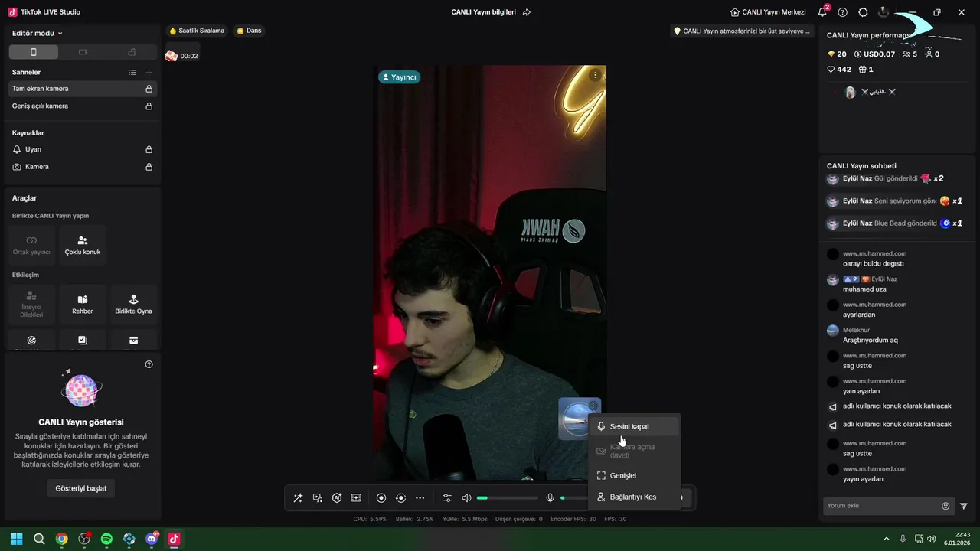
Task: Open the audio mixer sliders icon
Action: coord(447,498)
